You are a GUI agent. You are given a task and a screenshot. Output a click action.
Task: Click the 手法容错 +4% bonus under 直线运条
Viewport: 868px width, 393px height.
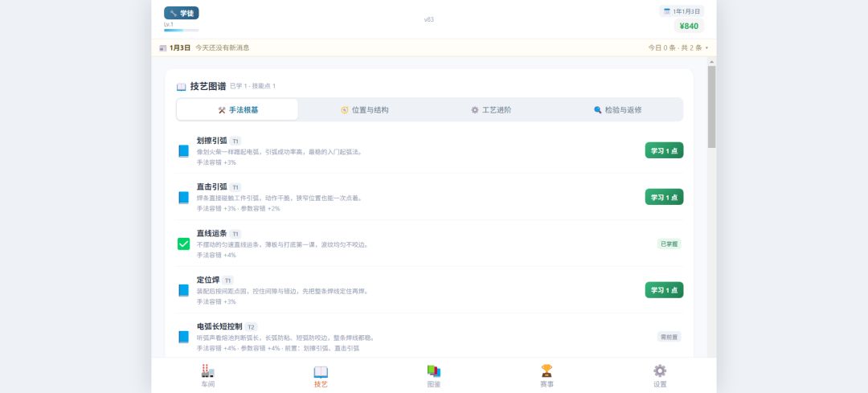point(216,256)
